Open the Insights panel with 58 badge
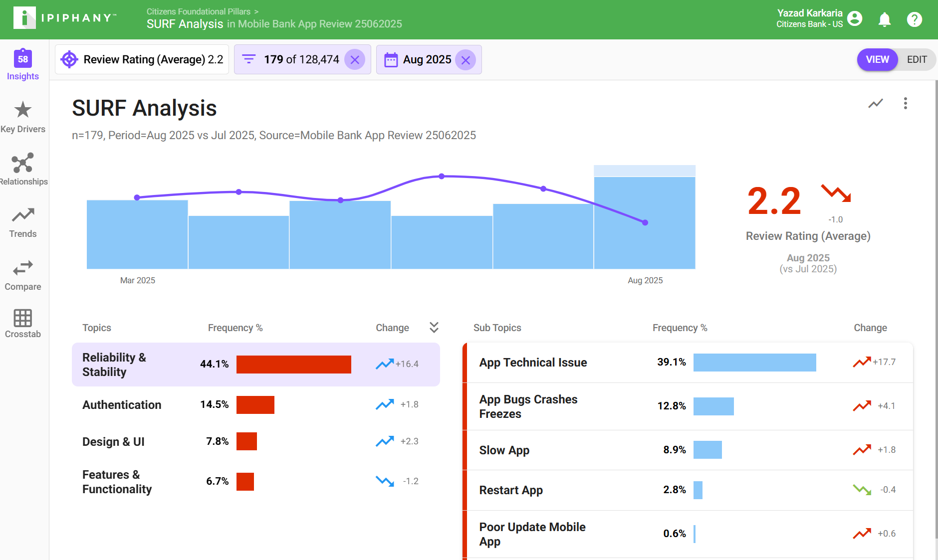Screen dimensions: 938x560 (23, 65)
